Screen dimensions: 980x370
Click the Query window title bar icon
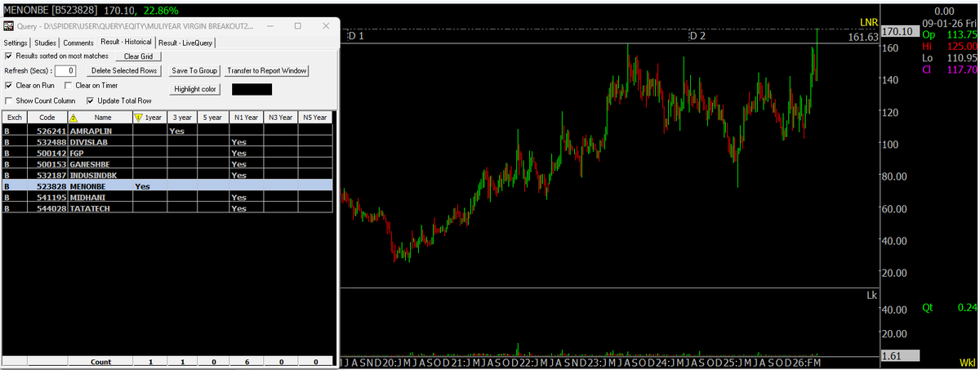tap(7, 25)
